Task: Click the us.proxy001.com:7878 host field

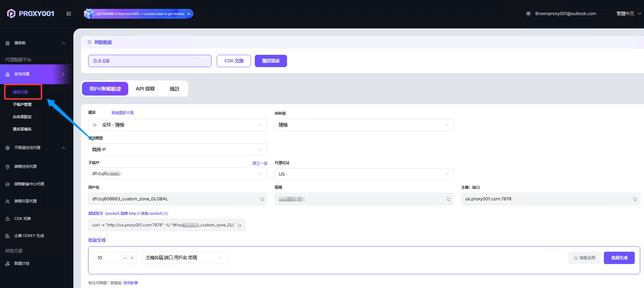Action: (551, 199)
